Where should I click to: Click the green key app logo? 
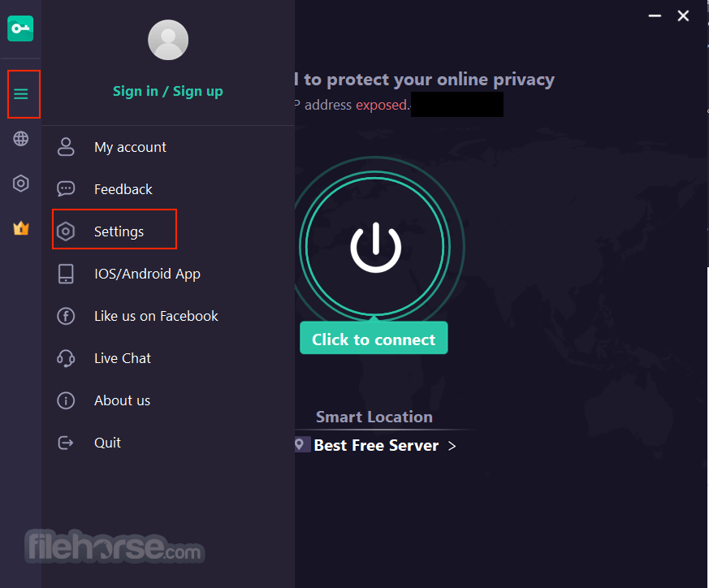20,28
